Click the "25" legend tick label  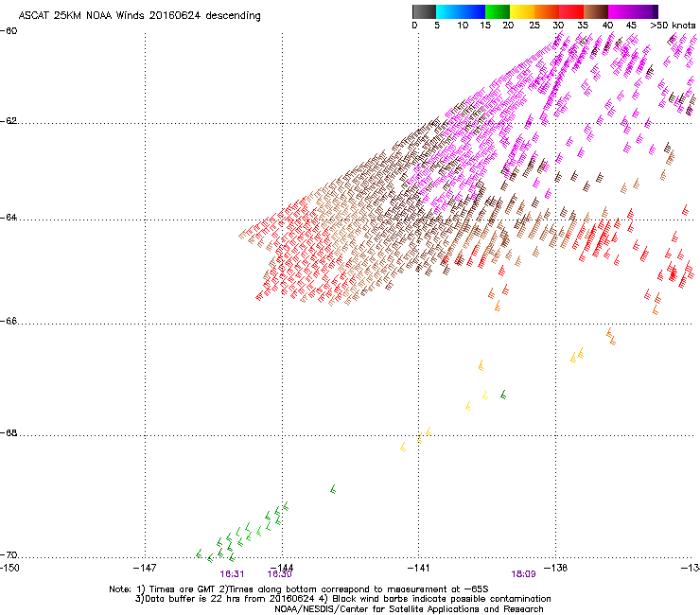click(534, 26)
